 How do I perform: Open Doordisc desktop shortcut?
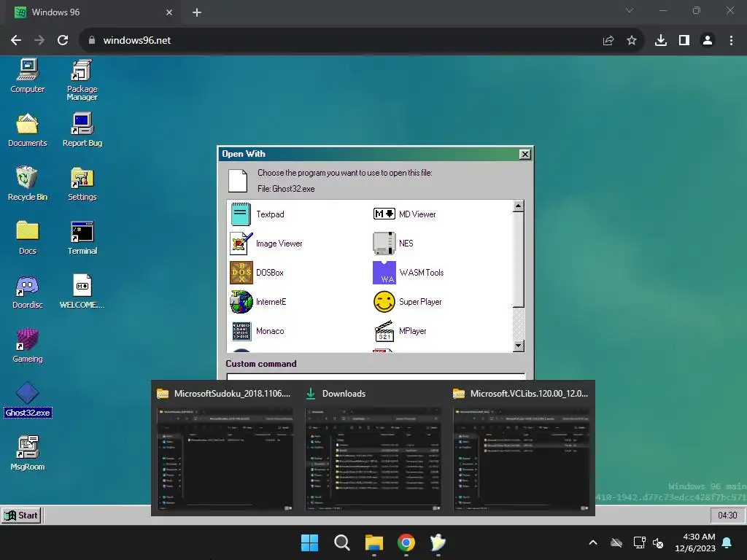click(x=27, y=292)
